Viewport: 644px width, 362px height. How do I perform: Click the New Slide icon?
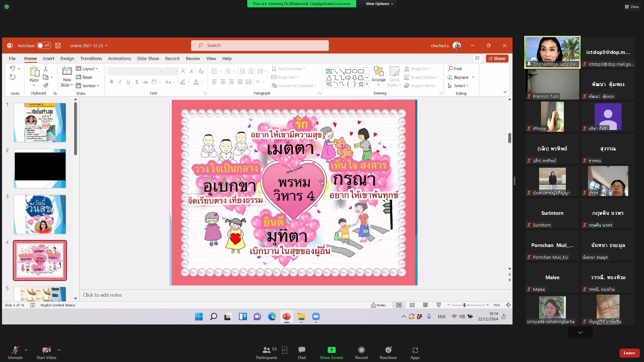pyautogui.click(x=67, y=71)
